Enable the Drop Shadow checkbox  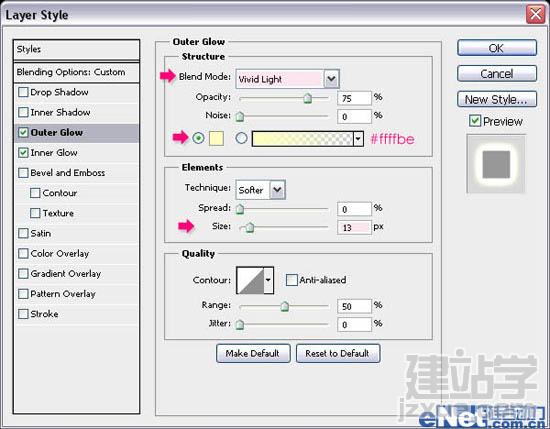23,92
